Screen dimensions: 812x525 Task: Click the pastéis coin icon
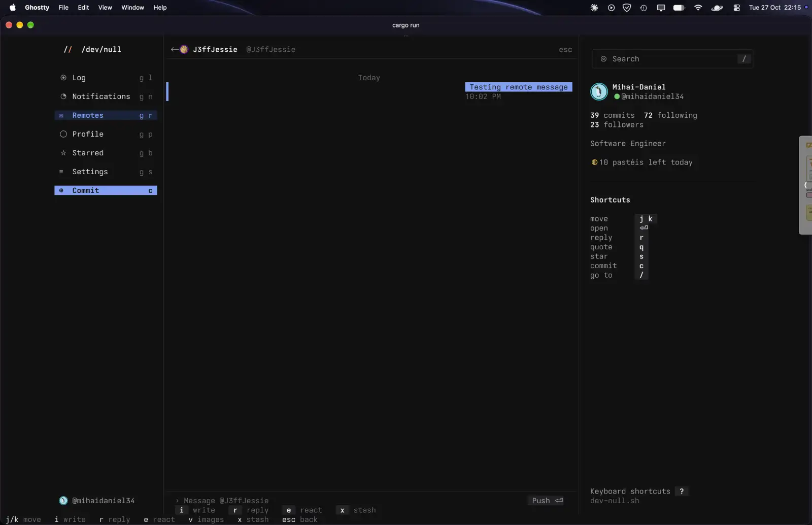594,162
